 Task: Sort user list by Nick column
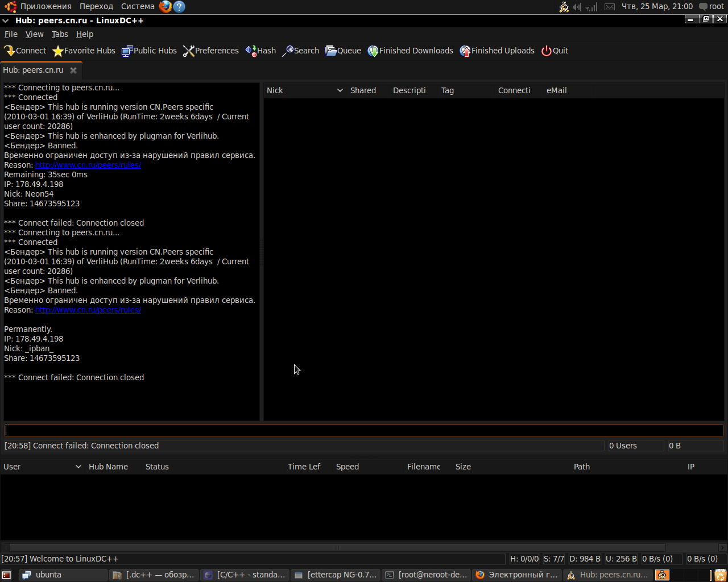(305, 90)
